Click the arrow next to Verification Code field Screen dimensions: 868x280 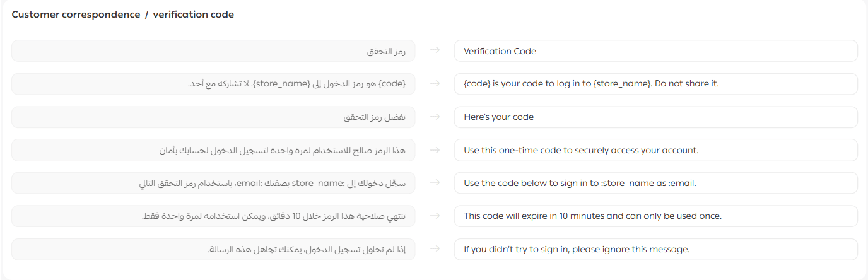click(435, 51)
